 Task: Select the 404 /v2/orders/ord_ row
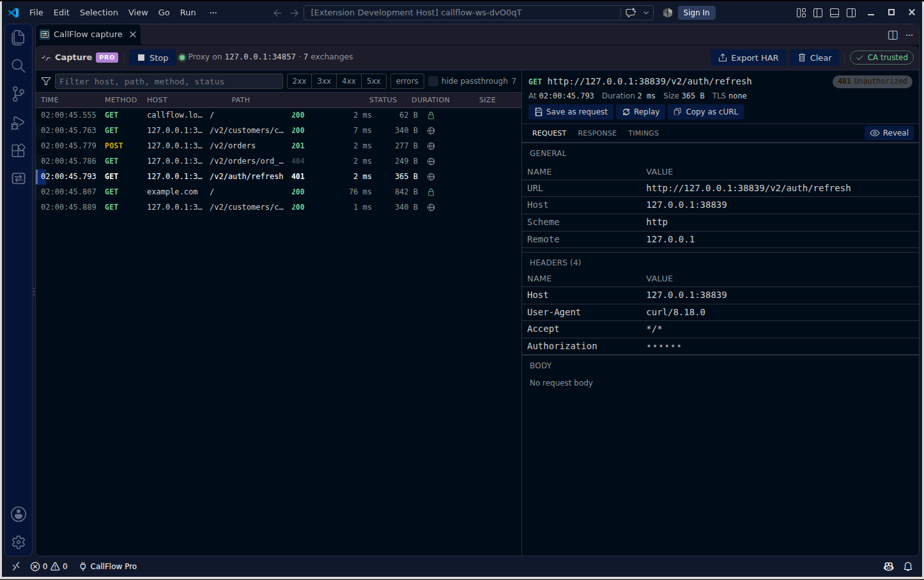tap(279, 161)
